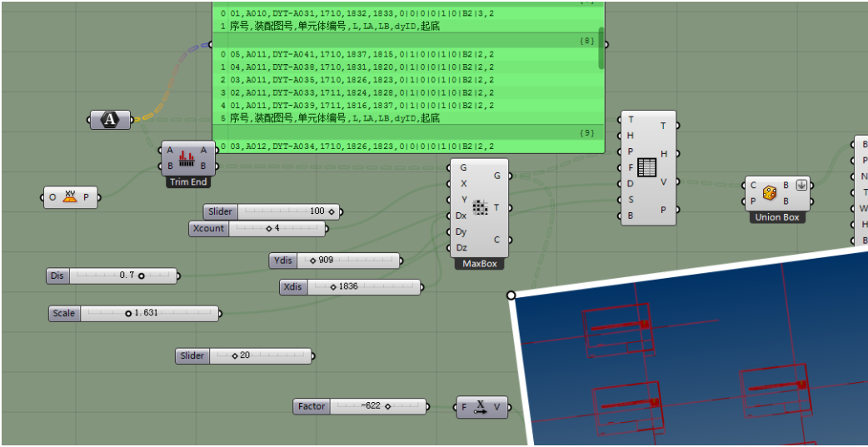Click the C input of Union Box
868x447 pixels.
[x=753, y=186]
